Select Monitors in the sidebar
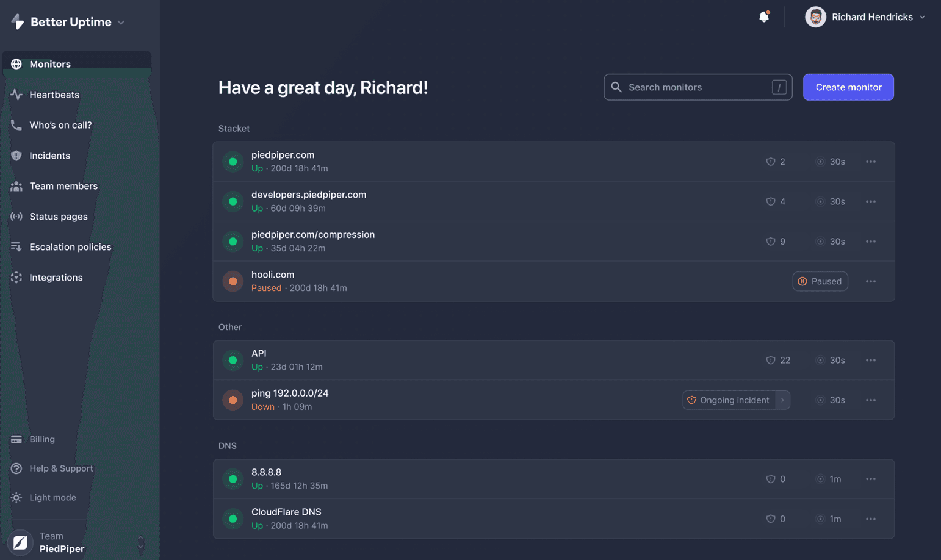The width and height of the screenshot is (941, 560). coord(77,64)
